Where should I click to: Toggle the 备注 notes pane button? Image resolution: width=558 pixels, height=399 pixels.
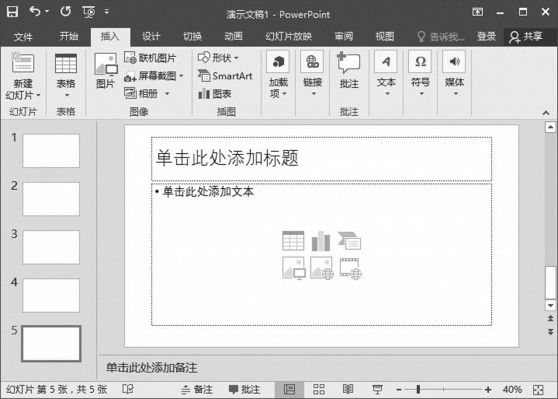[x=197, y=390]
